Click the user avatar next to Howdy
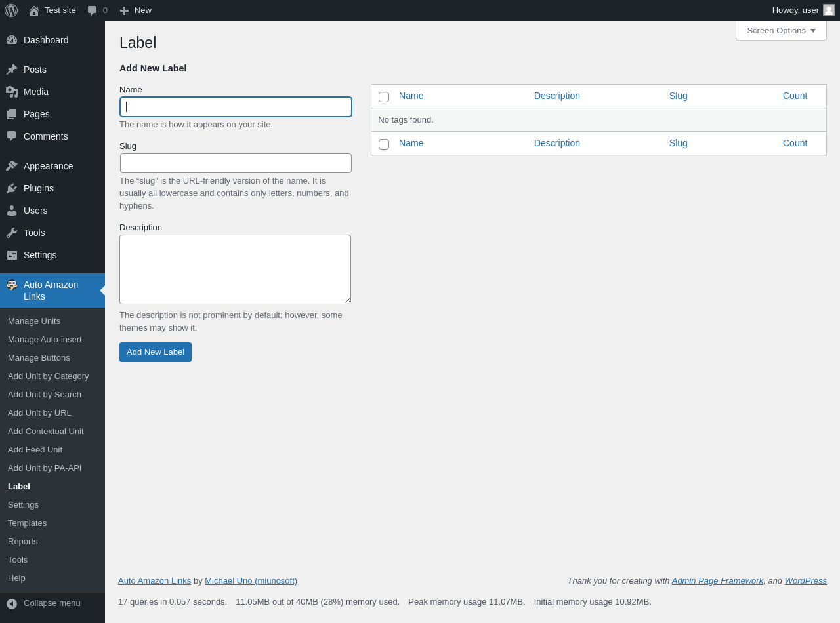 click(x=829, y=10)
